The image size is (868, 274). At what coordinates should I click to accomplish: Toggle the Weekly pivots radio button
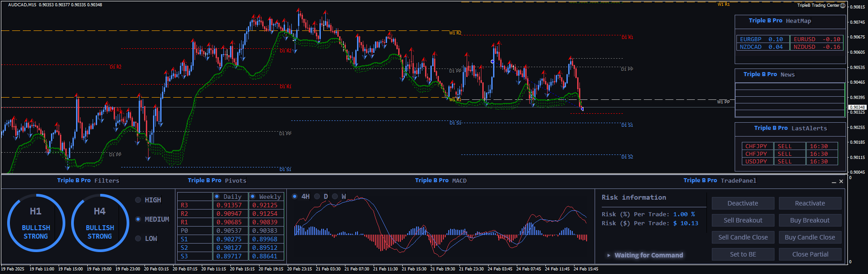253,197
